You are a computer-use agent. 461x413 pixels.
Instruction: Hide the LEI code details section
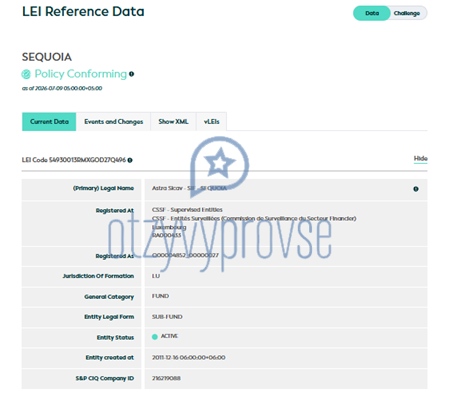[420, 159]
